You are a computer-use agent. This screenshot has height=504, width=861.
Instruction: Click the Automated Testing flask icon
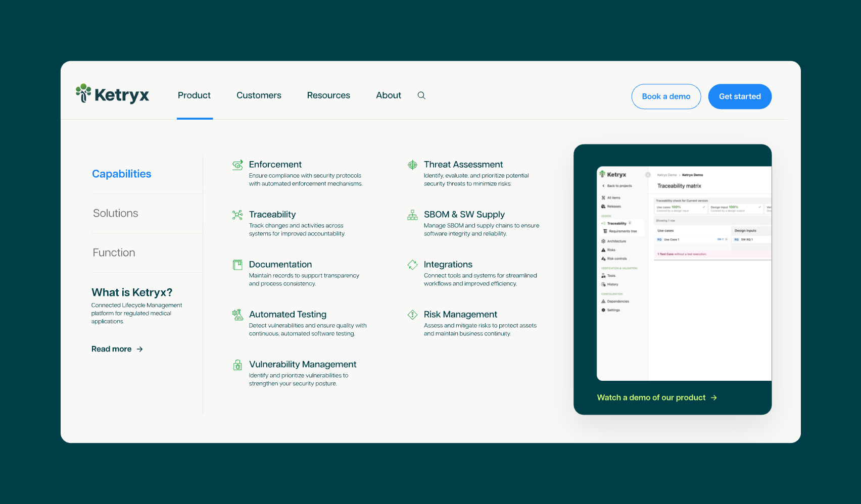point(237,315)
